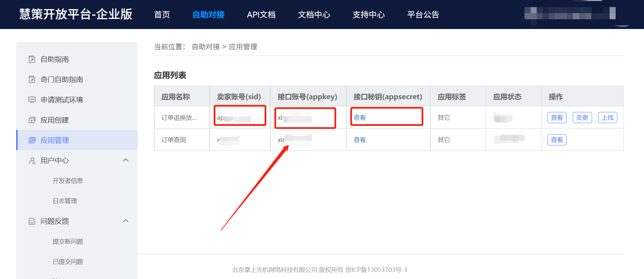The height and width of the screenshot is (279, 644).
Task: Click the 用户中心 person icon
Action: coord(32,161)
